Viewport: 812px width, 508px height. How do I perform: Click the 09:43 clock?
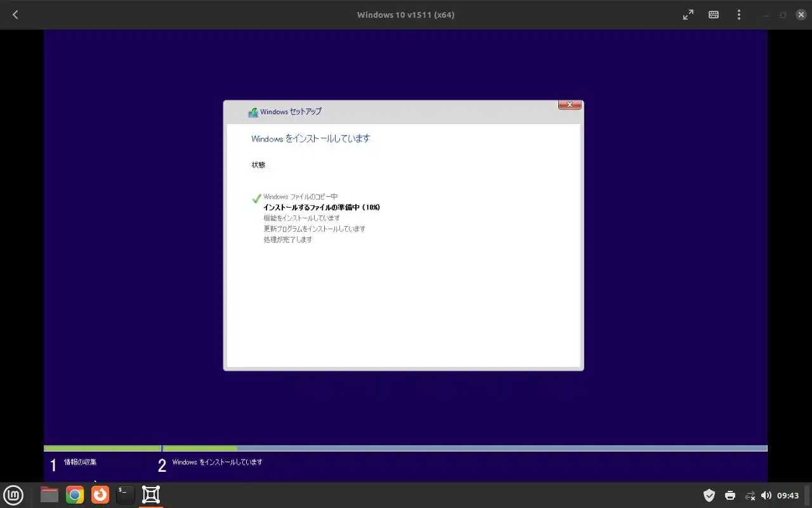click(788, 495)
